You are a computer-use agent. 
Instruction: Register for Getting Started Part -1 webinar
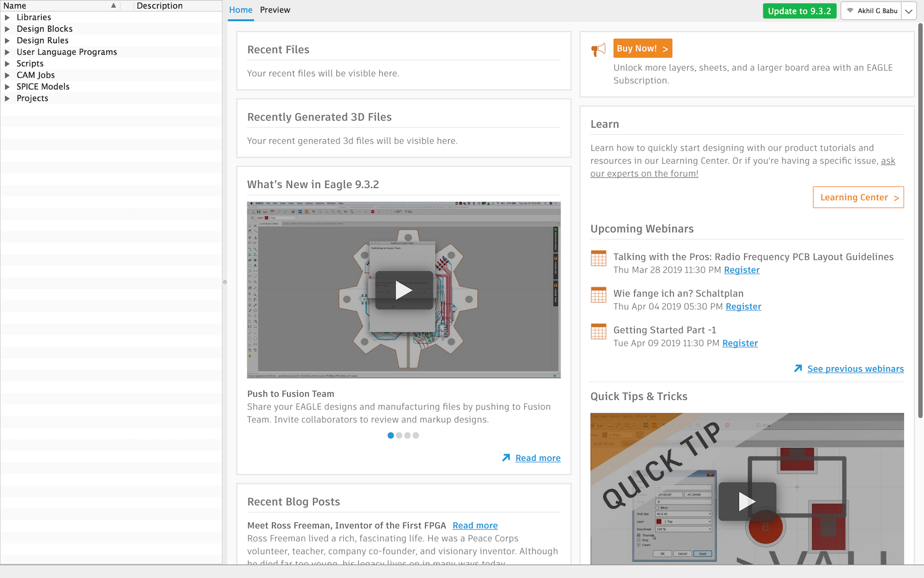(740, 344)
